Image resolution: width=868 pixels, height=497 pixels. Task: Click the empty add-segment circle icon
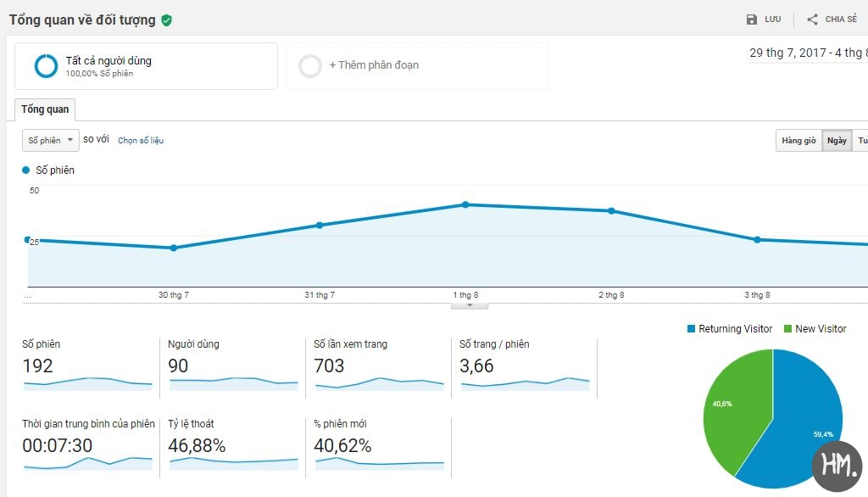pyautogui.click(x=310, y=66)
